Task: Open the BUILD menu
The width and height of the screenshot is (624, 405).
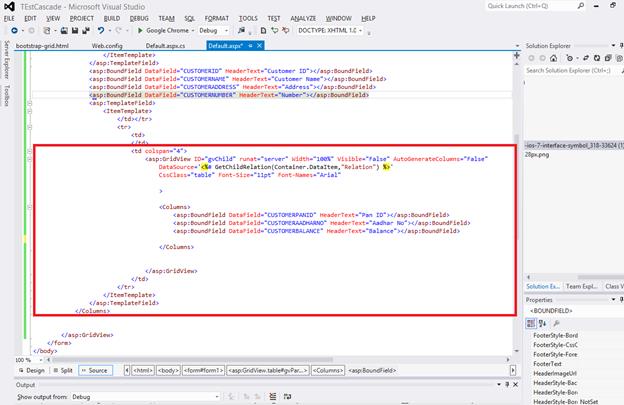Action: point(111,18)
